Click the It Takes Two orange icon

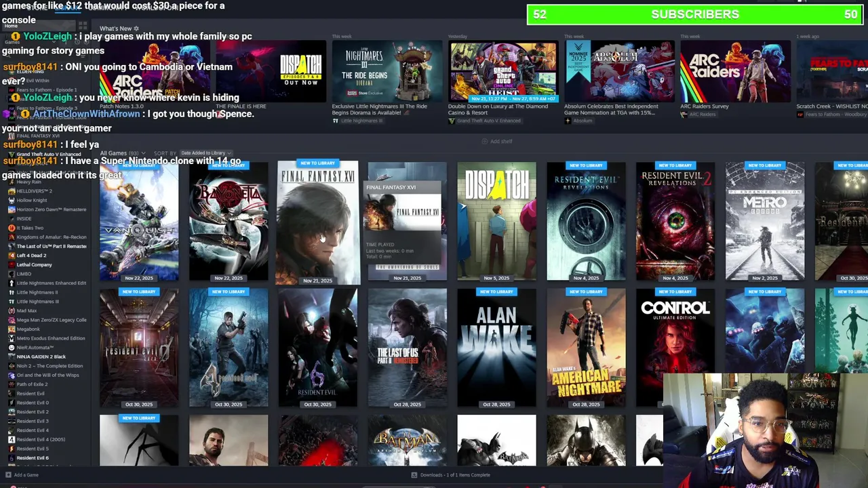12,228
